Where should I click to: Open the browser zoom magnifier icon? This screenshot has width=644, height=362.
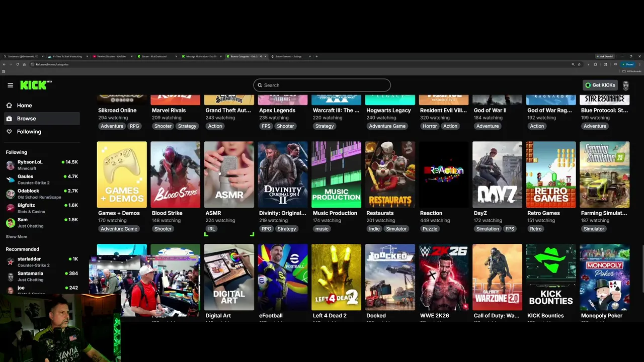[573, 64]
